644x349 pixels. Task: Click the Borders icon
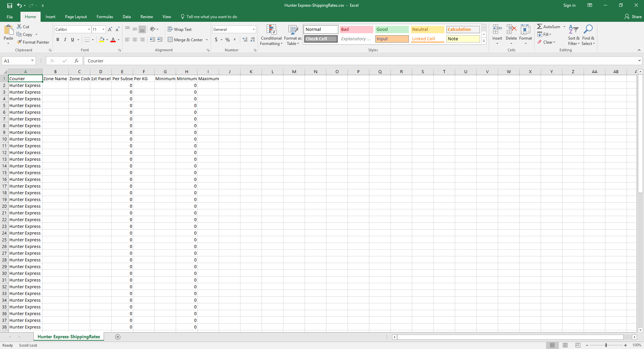tap(87, 40)
